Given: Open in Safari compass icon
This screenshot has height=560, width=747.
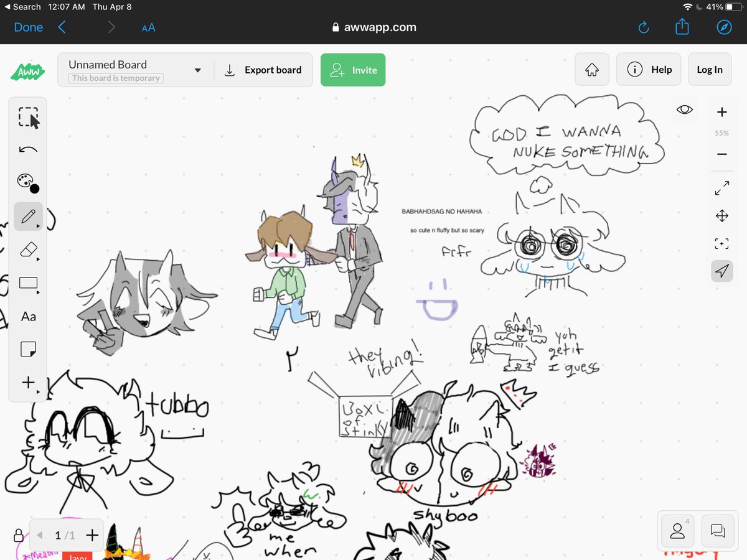Looking at the screenshot, I should point(724,27).
